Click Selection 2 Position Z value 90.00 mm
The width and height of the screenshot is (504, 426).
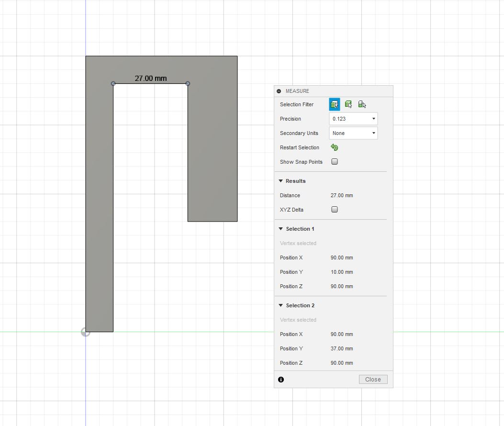tap(342, 363)
